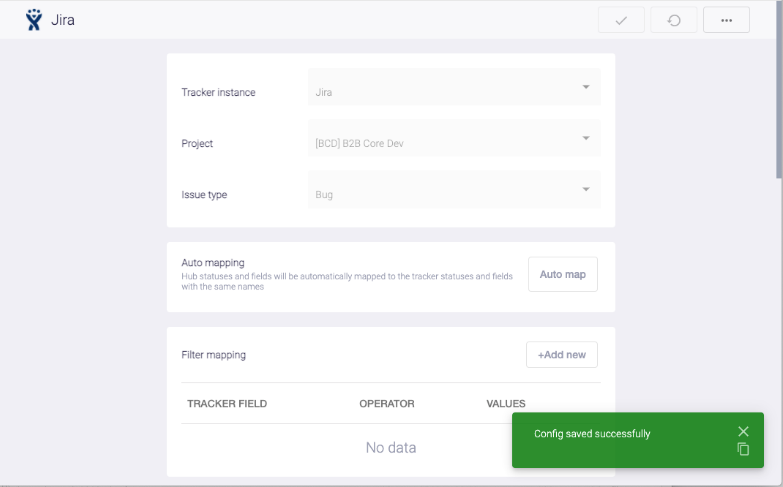Click the Issue type label
Image resolution: width=783 pixels, height=487 pixels.
(x=204, y=195)
